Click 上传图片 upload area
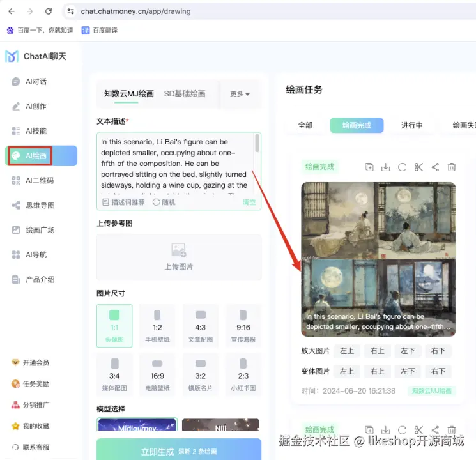 click(x=179, y=257)
